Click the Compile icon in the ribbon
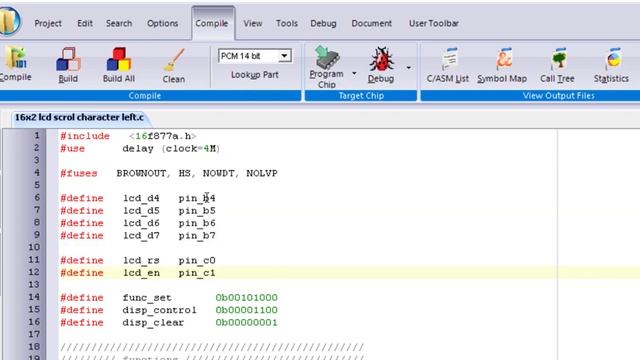 click(x=16, y=58)
